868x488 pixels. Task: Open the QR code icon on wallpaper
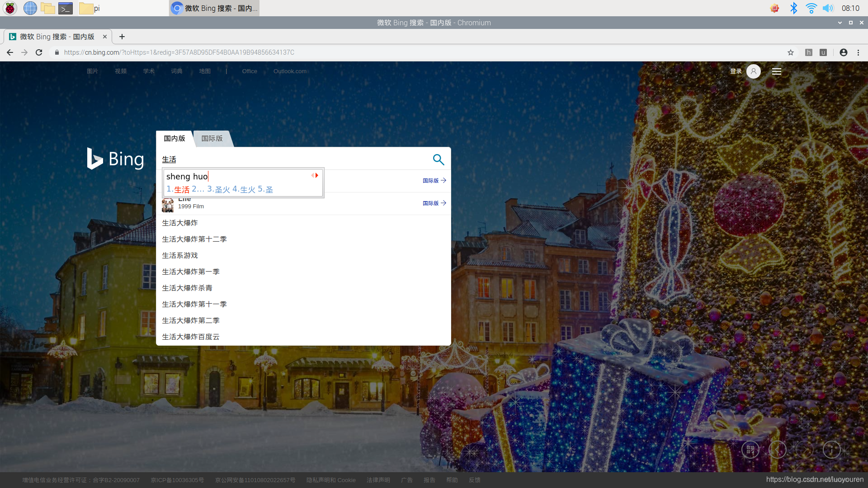(750, 450)
